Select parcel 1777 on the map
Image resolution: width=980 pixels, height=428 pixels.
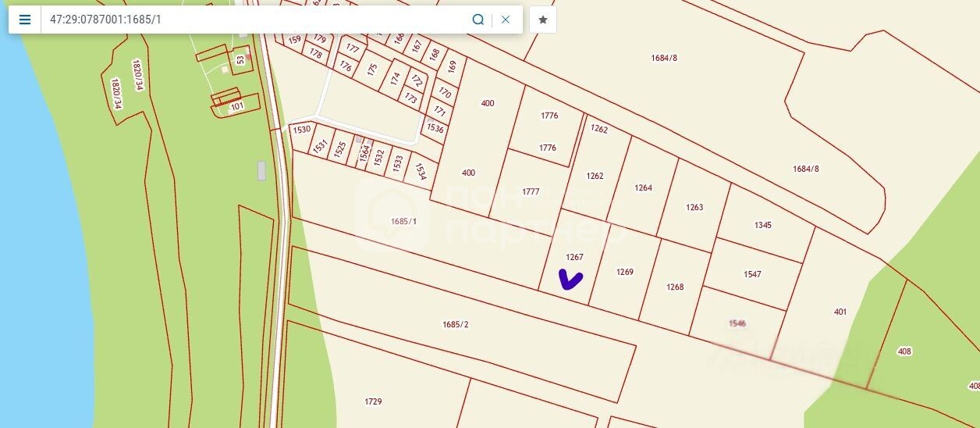pyautogui.click(x=531, y=191)
